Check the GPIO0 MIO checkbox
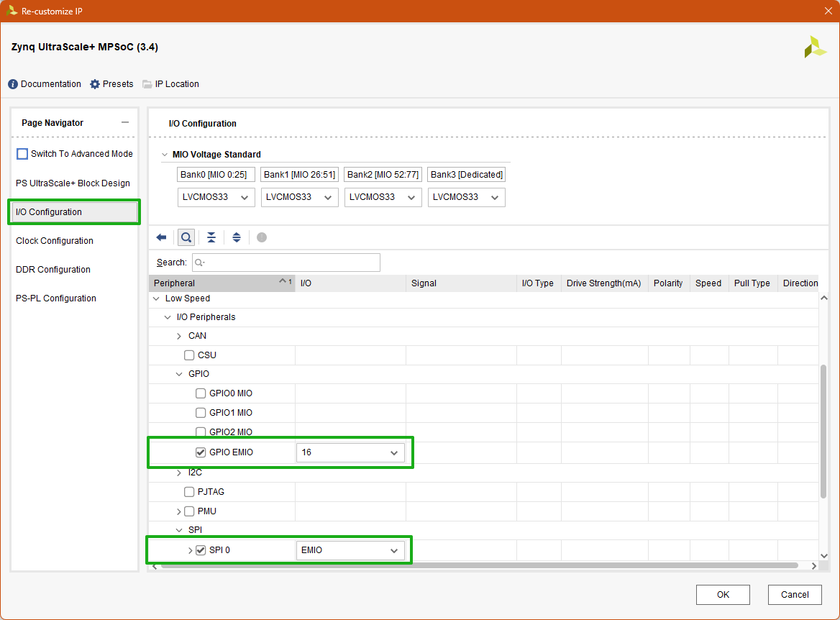The image size is (840, 620). point(201,393)
